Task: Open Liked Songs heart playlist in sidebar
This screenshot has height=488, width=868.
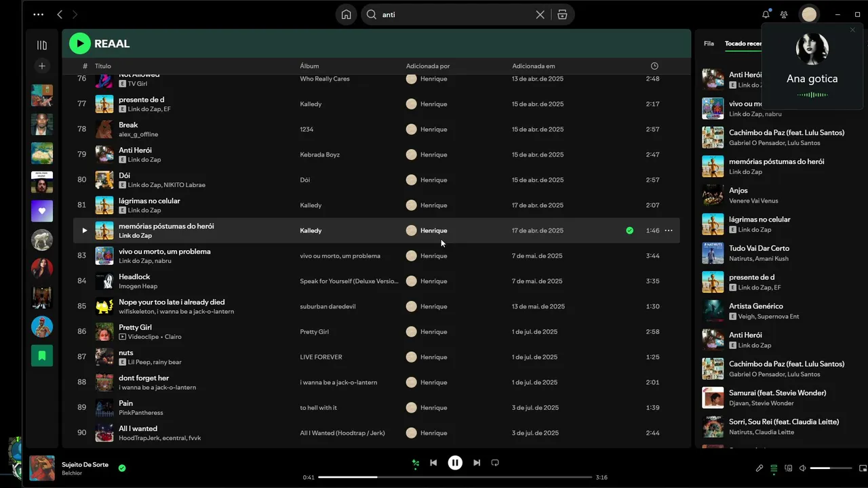Action: (42, 211)
